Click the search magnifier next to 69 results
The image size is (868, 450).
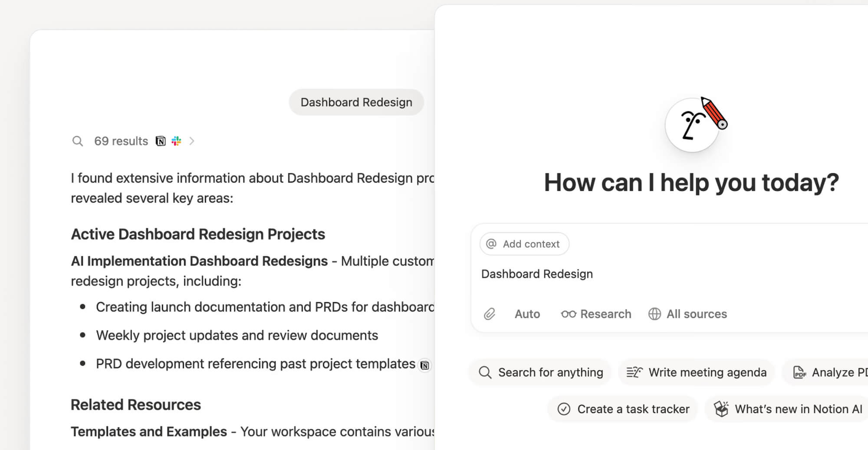pos(78,141)
